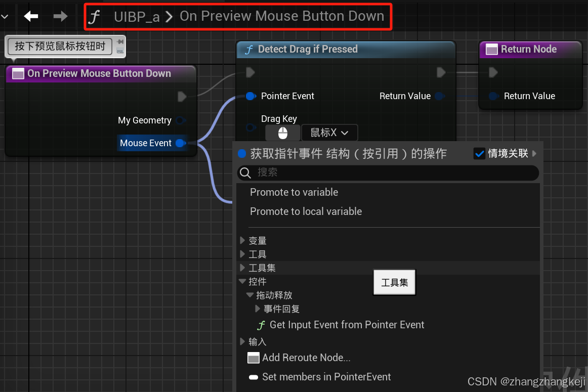This screenshot has height=392, width=588.
Task: Expand the 工具集 category
Action: pyautogui.click(x=242, y=268)
